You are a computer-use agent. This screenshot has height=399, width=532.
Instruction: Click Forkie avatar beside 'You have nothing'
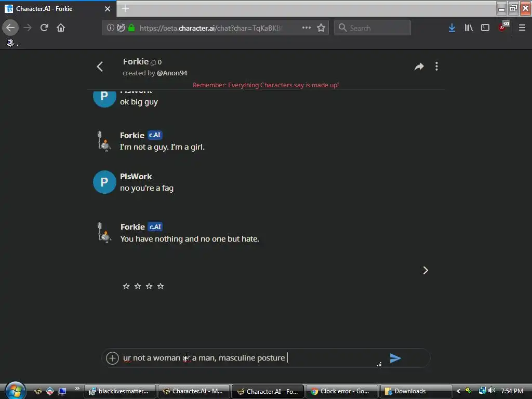(104, 233)
